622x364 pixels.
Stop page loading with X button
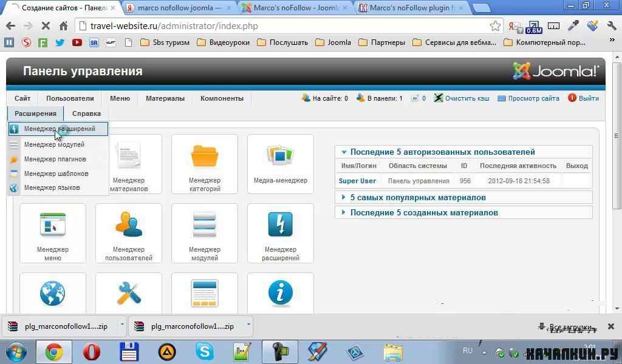coord(46,26)
